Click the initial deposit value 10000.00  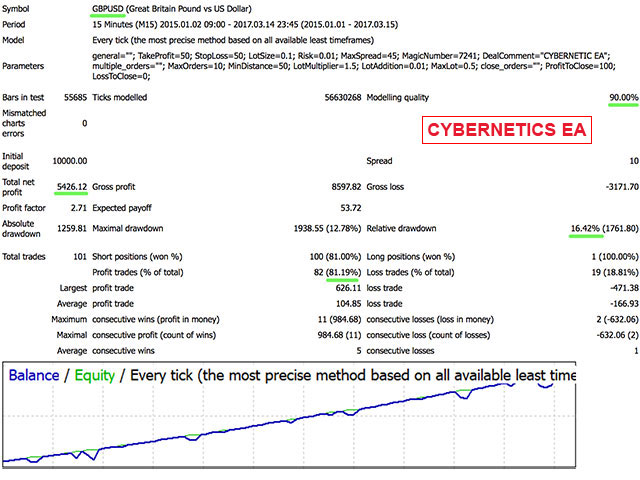pos(67,160)
